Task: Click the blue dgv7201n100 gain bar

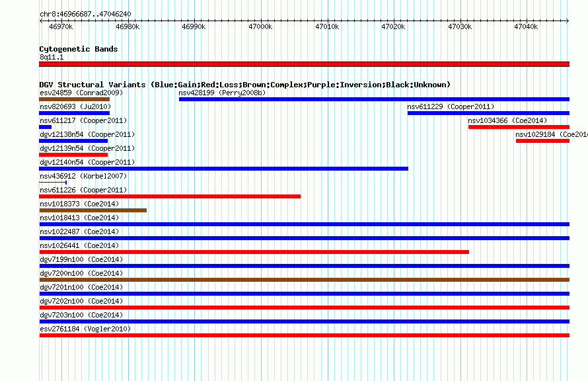Action: 304,294
